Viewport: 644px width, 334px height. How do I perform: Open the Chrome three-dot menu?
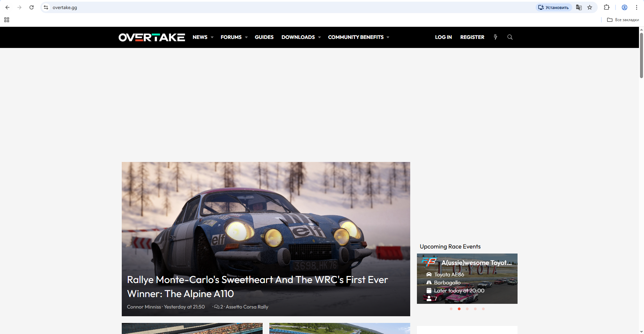point(637,7)
